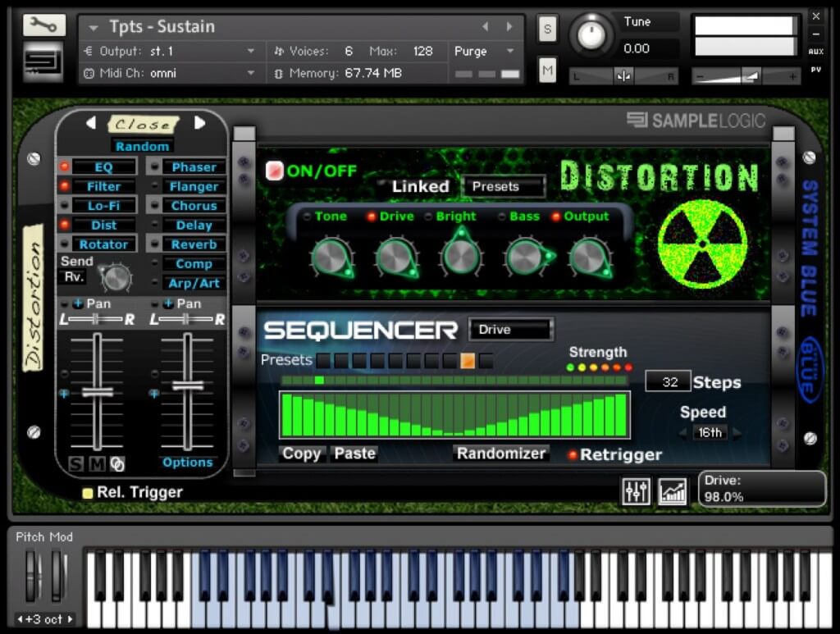Image resolution: width=840 pixels, height=634 pixels.
Task: Turn the Send reverb knob
Action: pos(116,277)
